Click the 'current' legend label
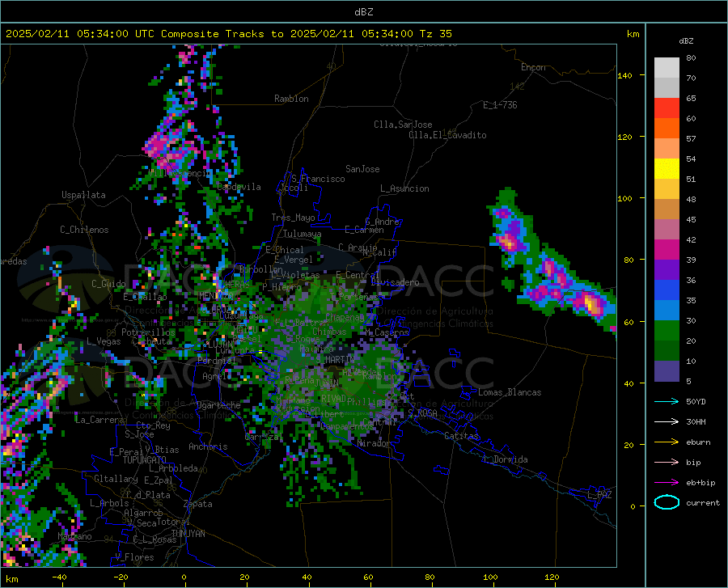The width and height of the screenshot is (728, 588). pyautogui.click(x=702, y=502)
